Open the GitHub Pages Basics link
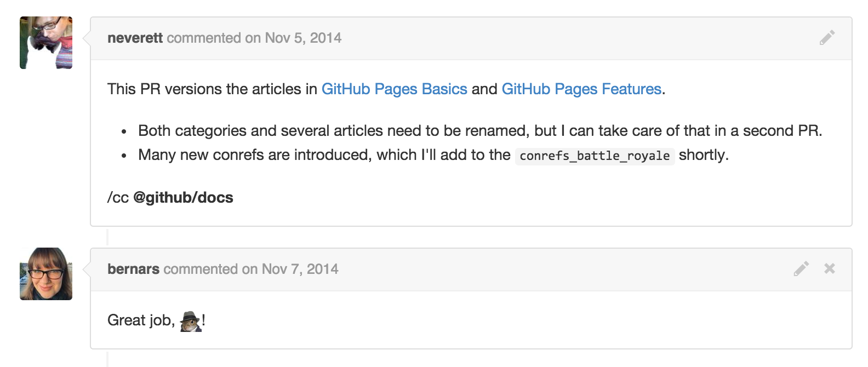This screenshot has width=868, height=367. tap(395, 89)
